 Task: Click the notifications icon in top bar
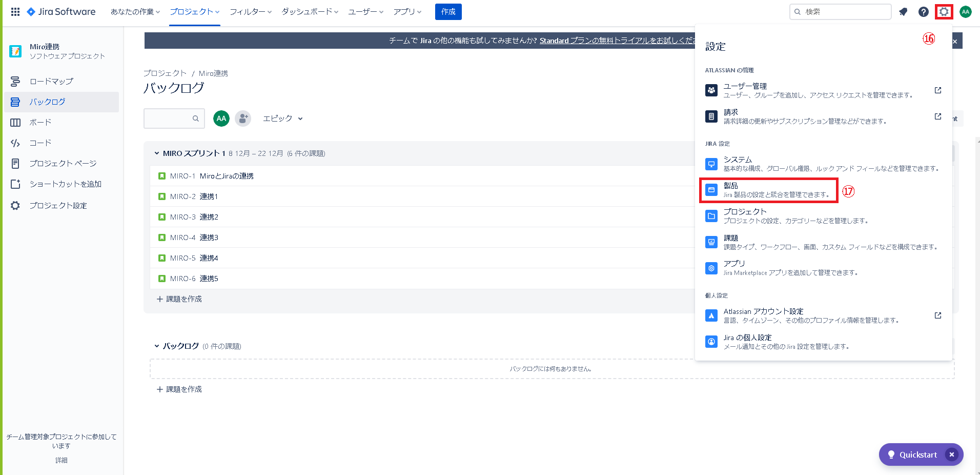903,12
